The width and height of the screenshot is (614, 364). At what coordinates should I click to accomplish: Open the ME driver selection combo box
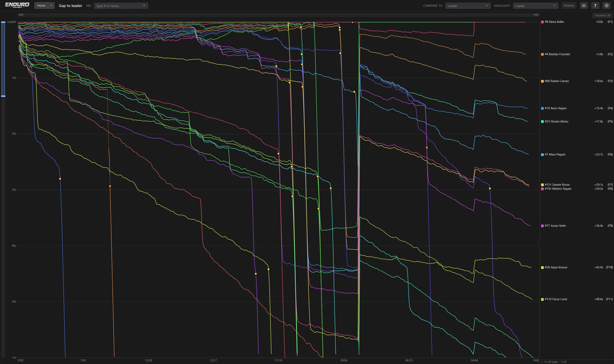pyautogui.click(x=121, y=6)
